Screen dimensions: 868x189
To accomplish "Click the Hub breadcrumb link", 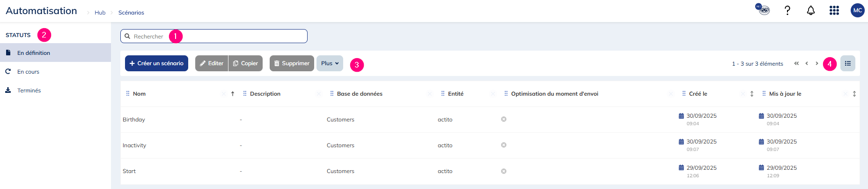I will coord(100,13).
